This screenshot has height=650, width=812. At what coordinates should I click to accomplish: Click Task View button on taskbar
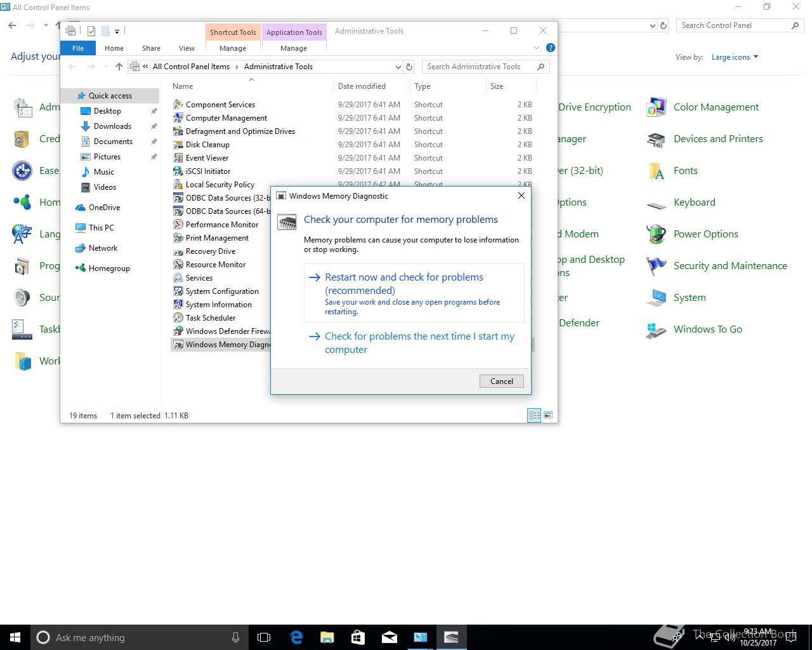point(264,637)
